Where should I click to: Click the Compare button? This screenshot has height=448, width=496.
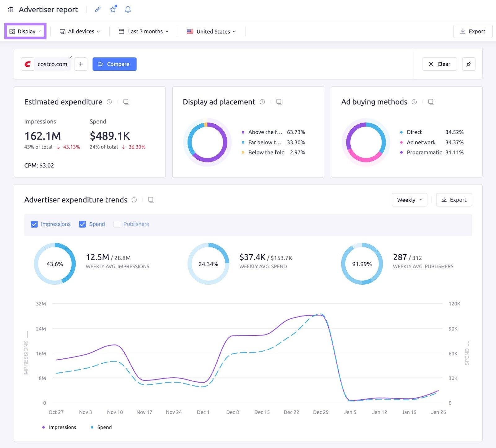click(114, 64)
